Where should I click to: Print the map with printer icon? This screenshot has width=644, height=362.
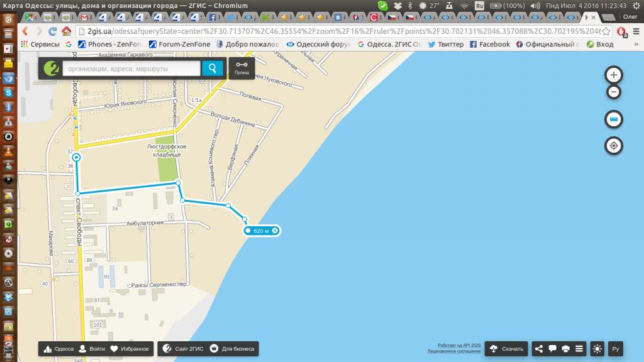[x=566, y=349]
